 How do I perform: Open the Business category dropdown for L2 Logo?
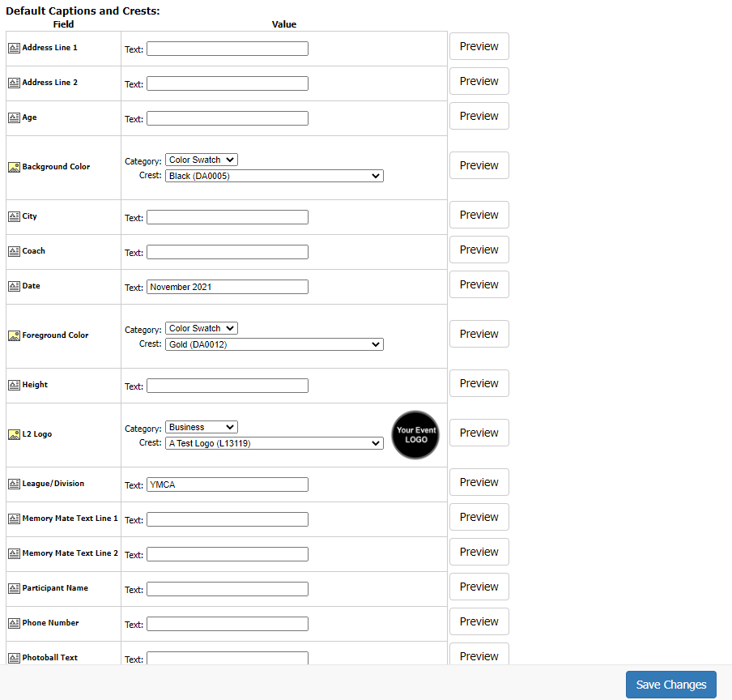pos(201,427)
